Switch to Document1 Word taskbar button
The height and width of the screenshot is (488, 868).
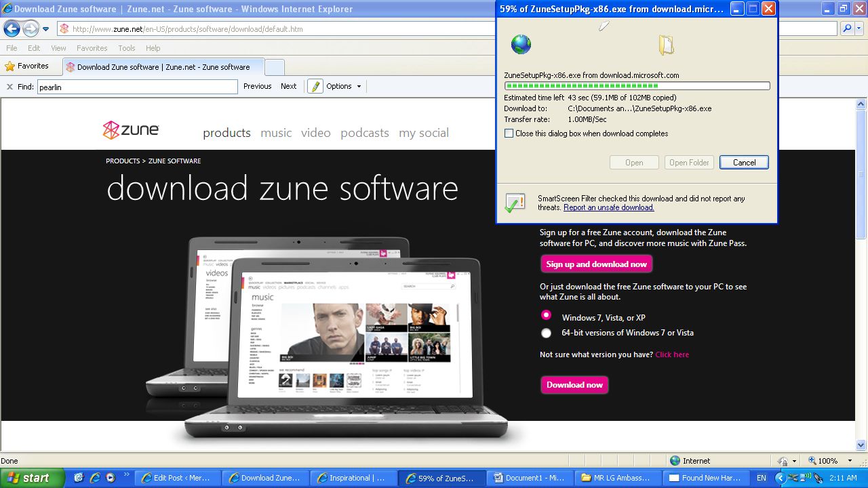click(530, 478)
